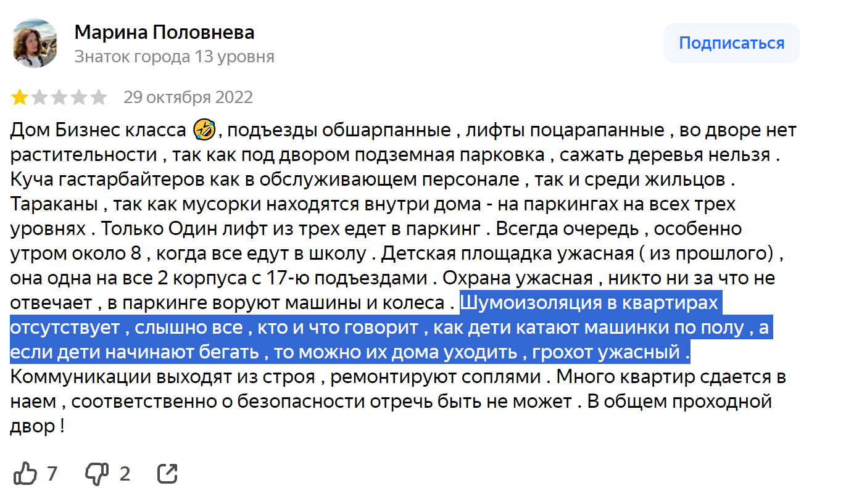This screenshot has height=504, width=846.
Task: Click the review's first line Дом Бизнес класса
Action: 98,130
